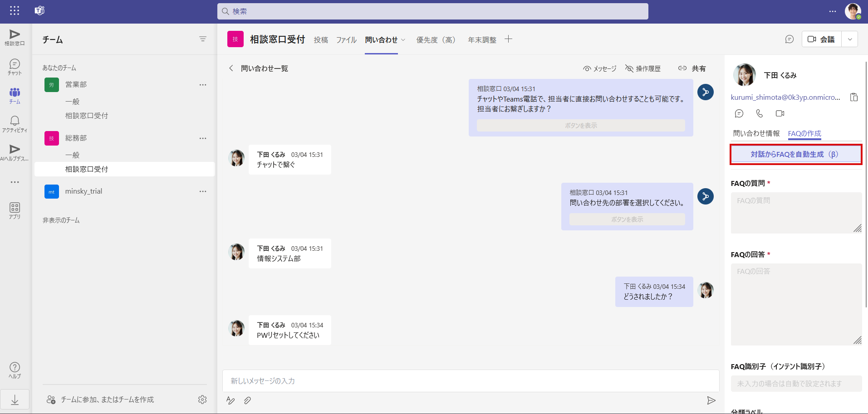The width and height of the screenshot is (868, 414).
Task: Select 問い合わせ情報 tab
Action: tap(756, 133)
